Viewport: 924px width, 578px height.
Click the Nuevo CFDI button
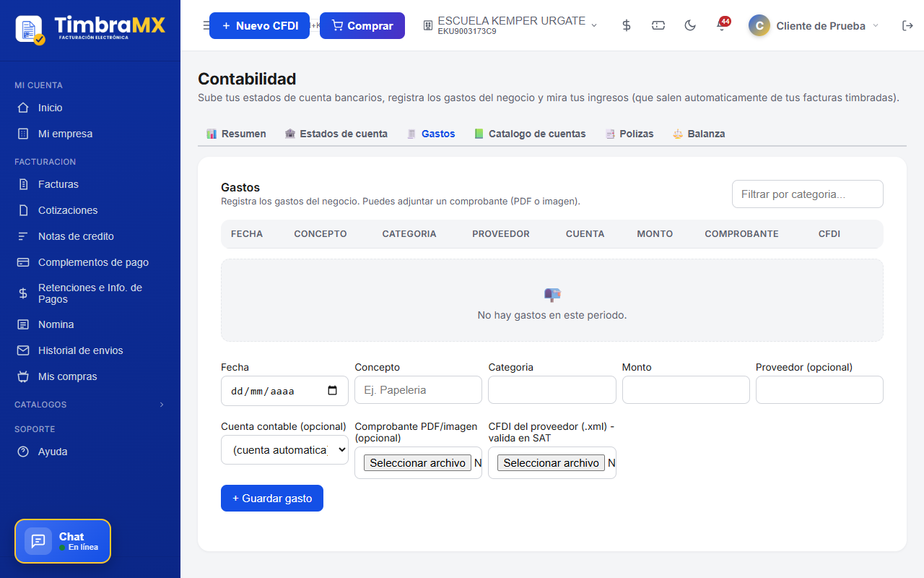pos(259,26)
